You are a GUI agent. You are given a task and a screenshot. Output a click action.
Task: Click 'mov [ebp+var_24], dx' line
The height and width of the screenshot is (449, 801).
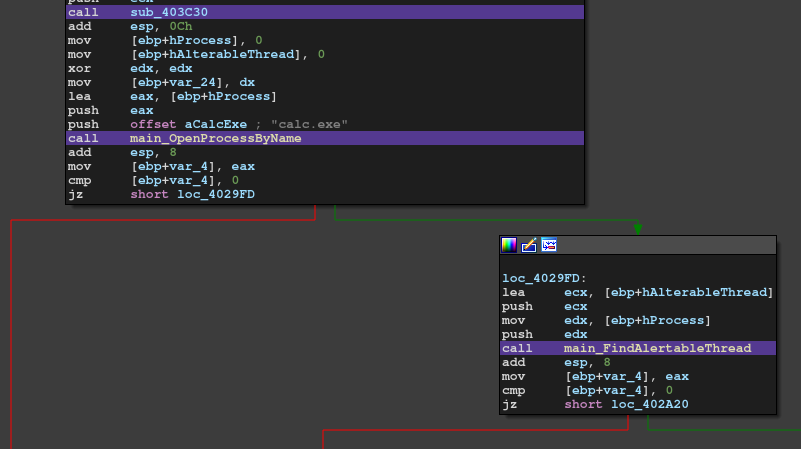click(161, 83)
